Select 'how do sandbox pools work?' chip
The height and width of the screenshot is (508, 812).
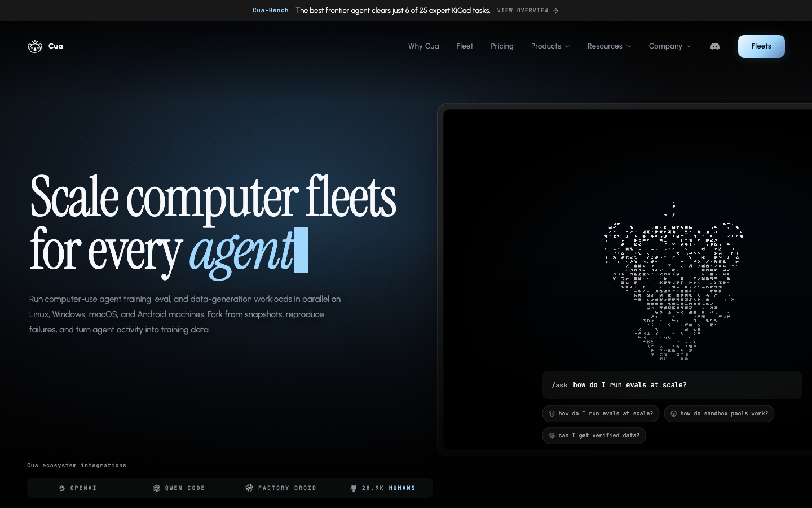(719, 414)
